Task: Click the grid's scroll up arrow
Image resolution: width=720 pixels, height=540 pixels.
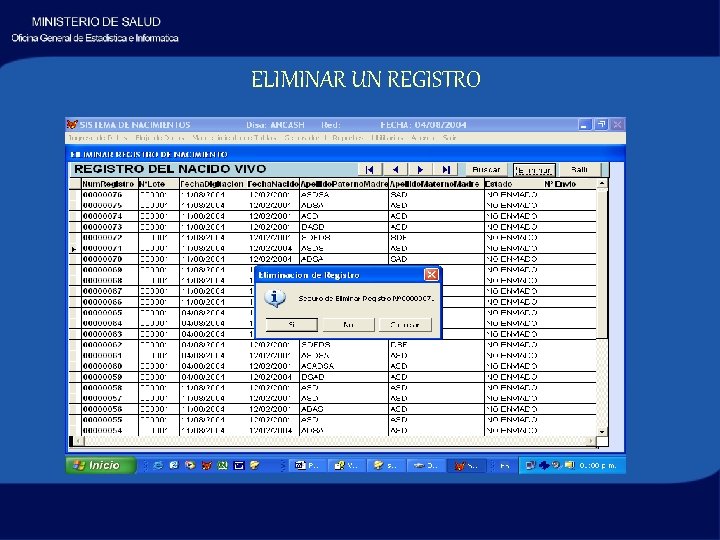Action: [x=602, y=184]
